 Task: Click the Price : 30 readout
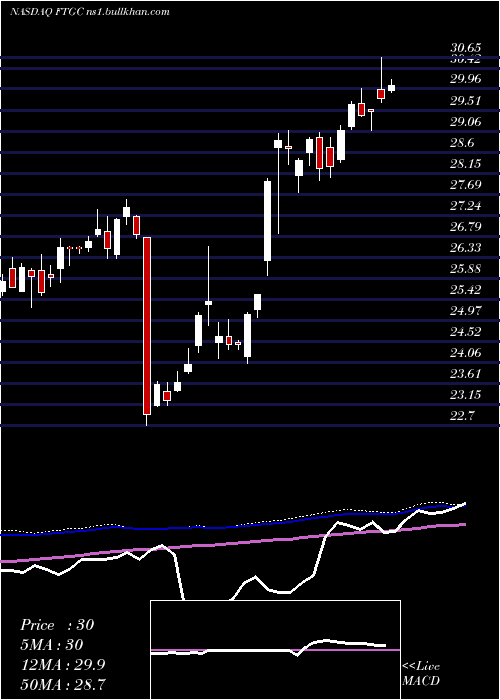click(x=57, y=625)
